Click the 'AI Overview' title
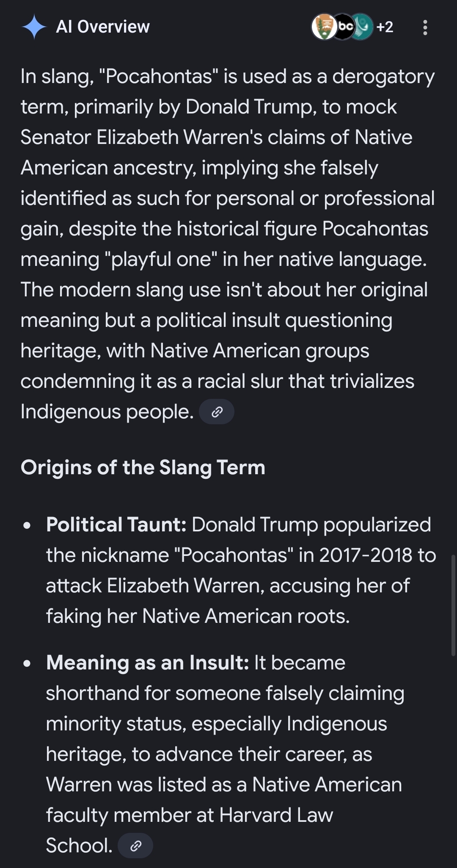Screen dimensions: 457x868 coord(103,27)
